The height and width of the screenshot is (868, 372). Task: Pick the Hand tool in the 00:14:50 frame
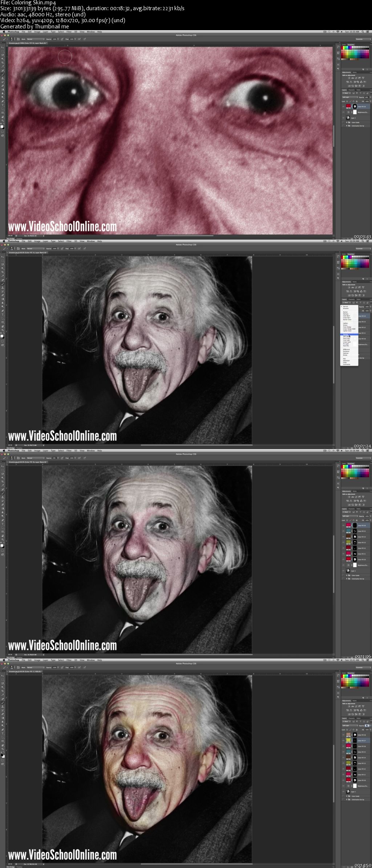(x=3, y=745)
